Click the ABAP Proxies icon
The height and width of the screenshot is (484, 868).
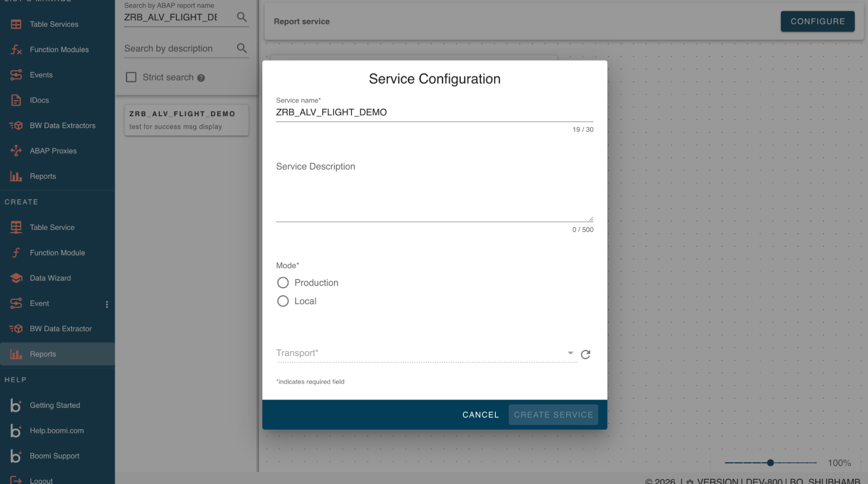(x=16, y=151)
